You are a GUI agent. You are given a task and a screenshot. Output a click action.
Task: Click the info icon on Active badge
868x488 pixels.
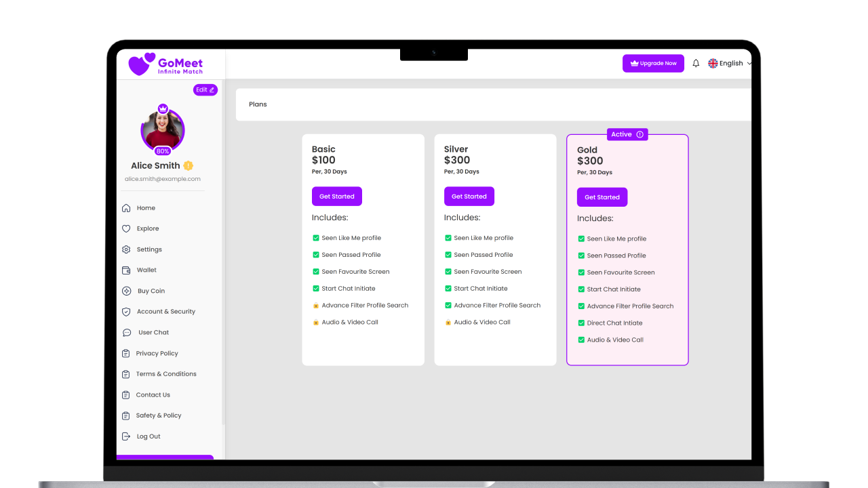[639, 134]
